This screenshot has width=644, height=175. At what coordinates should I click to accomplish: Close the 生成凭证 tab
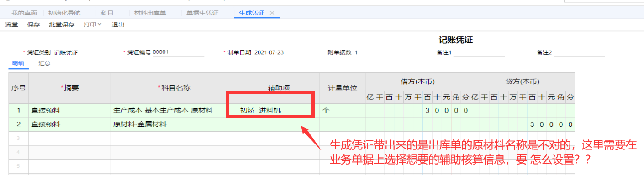[272, 13]
